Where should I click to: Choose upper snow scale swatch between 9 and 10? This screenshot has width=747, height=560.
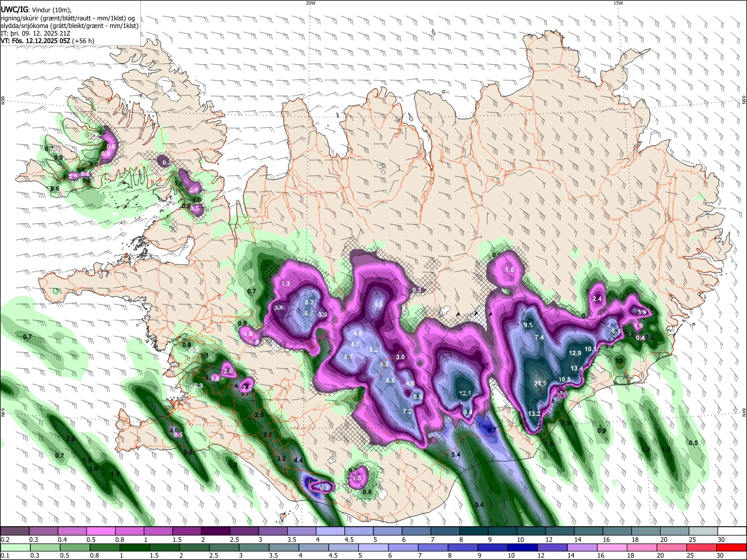502,531
